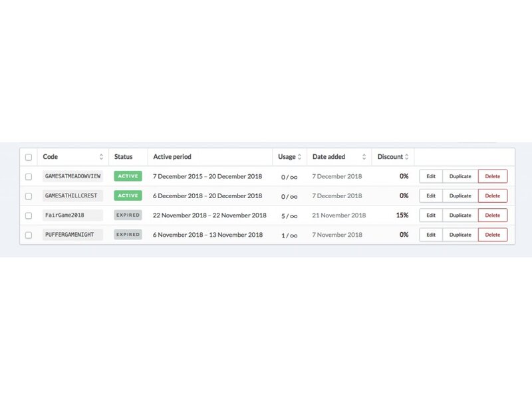Sort by Usage column arrows

tap(299, 157)
